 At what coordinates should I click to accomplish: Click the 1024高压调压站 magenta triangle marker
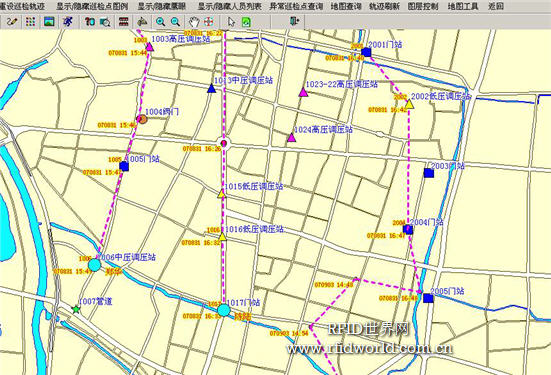[291, 138]
